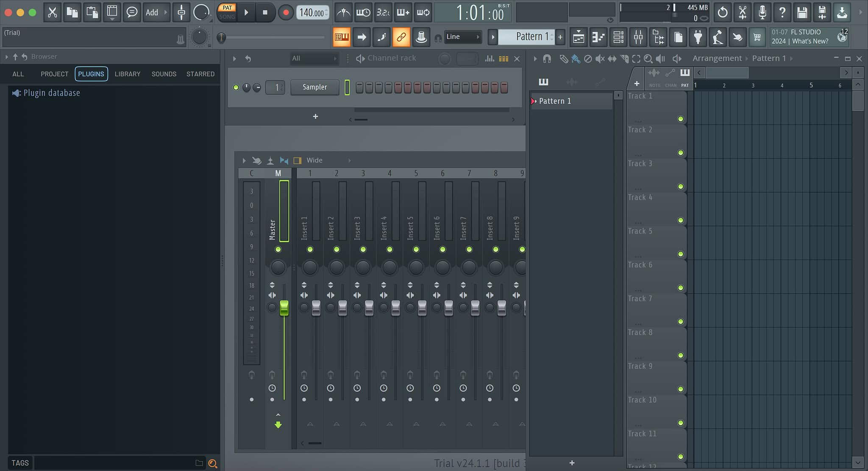
Task: Open the What's New? link
Action: pyautogui.click(x=810, y=41)
